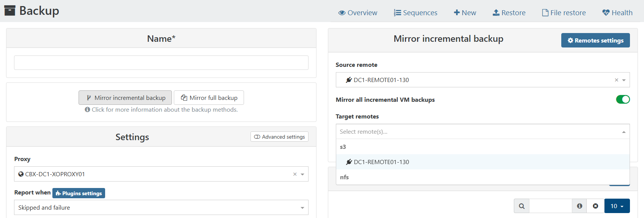
Task: Click the search magnifier icon
Action: [x=521, y=206]
